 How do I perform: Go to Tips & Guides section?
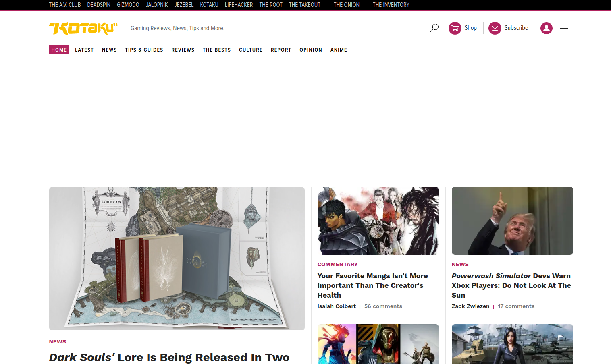(x=144, y=50)
